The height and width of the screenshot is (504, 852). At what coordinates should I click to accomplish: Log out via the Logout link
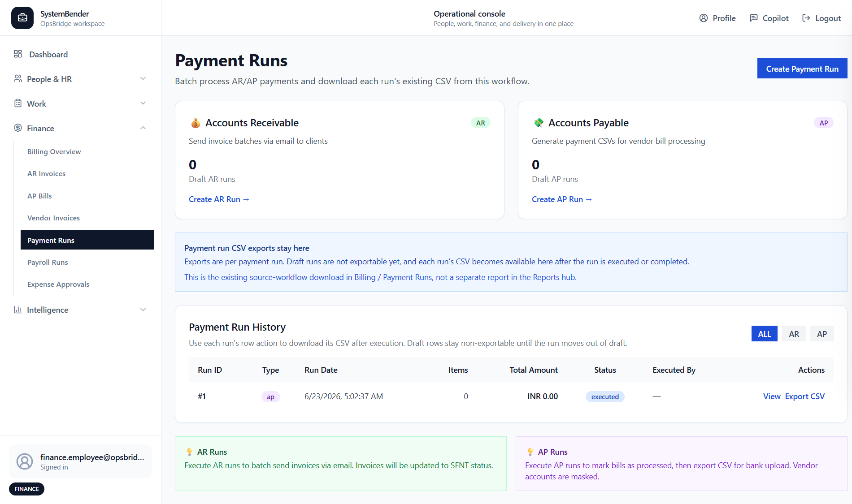pos(822,18)
